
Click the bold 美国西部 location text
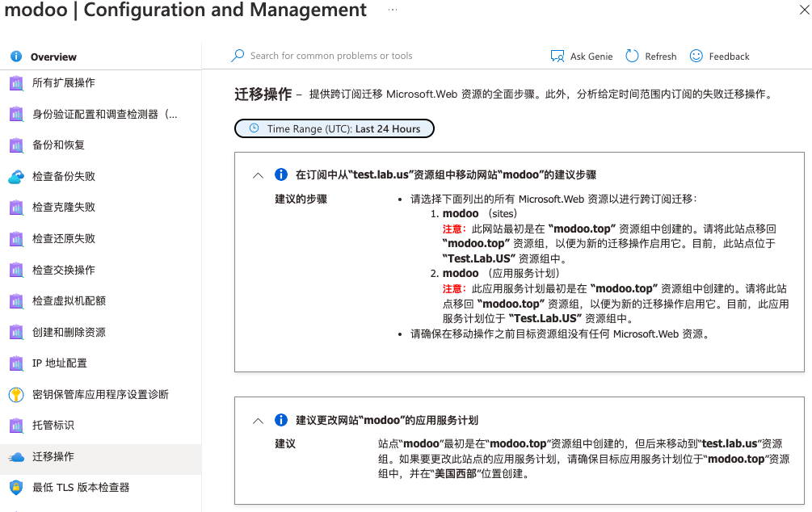click(456, 474)
